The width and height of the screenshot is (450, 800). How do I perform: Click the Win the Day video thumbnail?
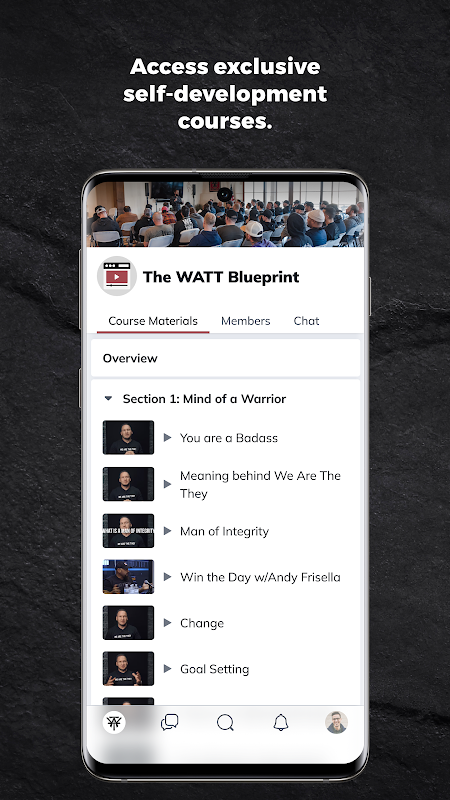128,577
